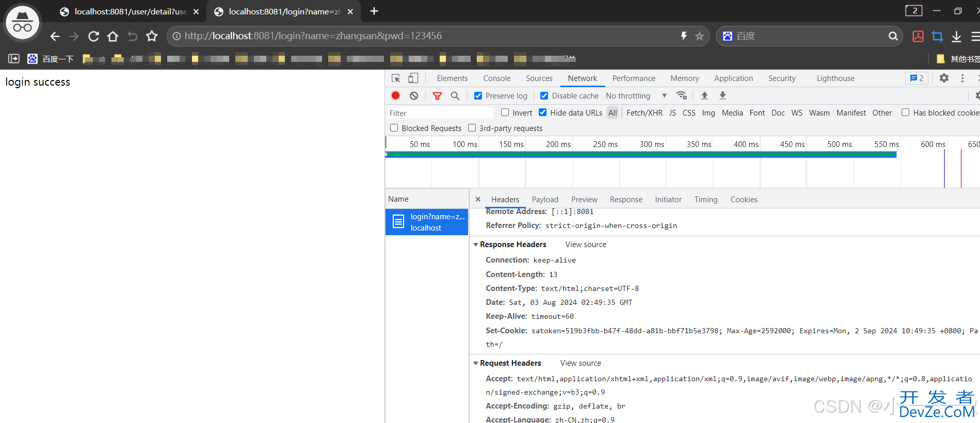Show the Response tab of the request
The width and height of the screenshot is (980, 423).
point(626,200)
